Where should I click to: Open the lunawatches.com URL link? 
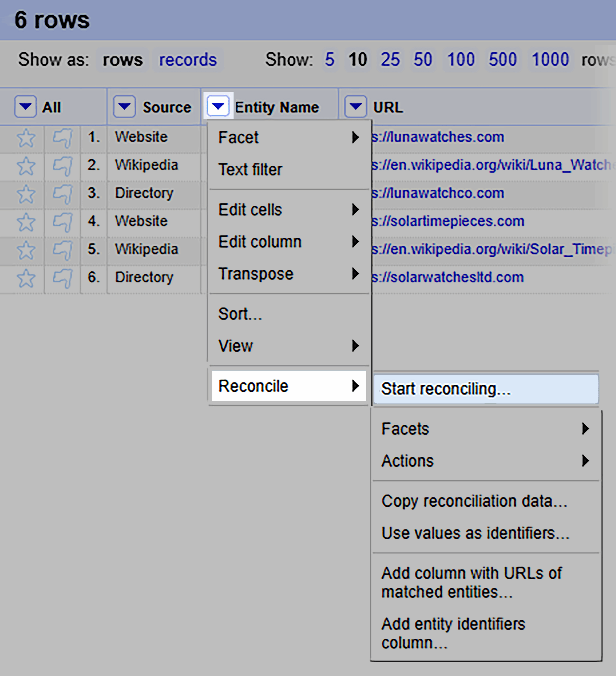[x=438, y=137]
